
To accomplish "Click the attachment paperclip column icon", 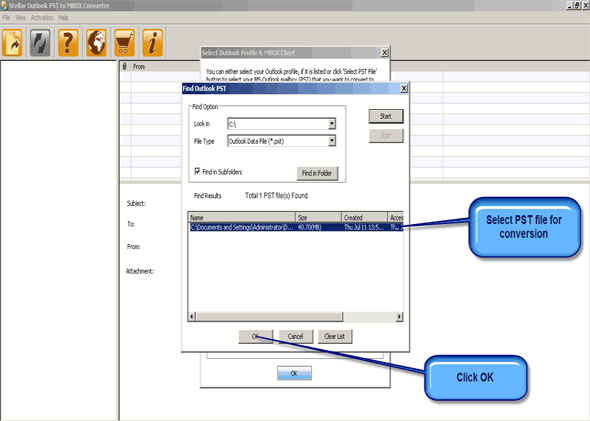I will (x=125, y=67).
